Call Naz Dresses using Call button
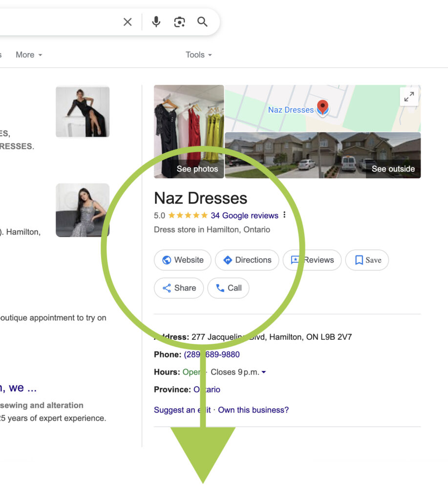This screenshot has height=500, width=448. [x=228, y=288]
